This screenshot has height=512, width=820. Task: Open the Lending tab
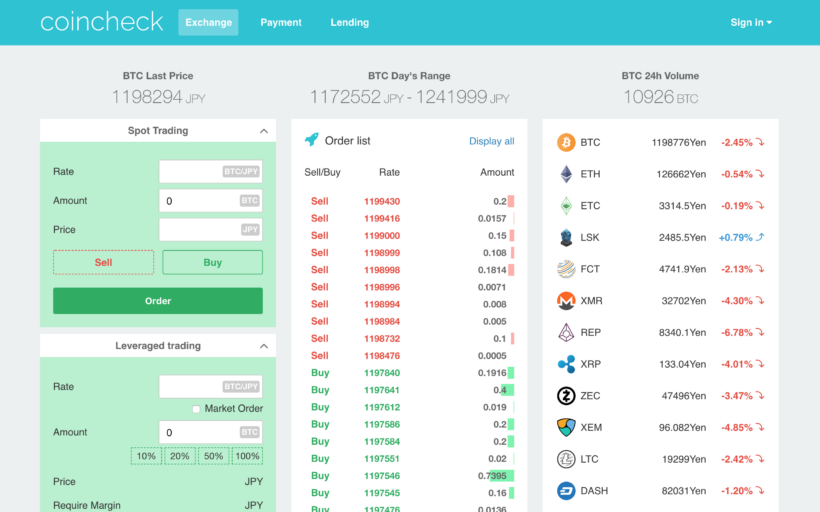(x=349, y=22)
